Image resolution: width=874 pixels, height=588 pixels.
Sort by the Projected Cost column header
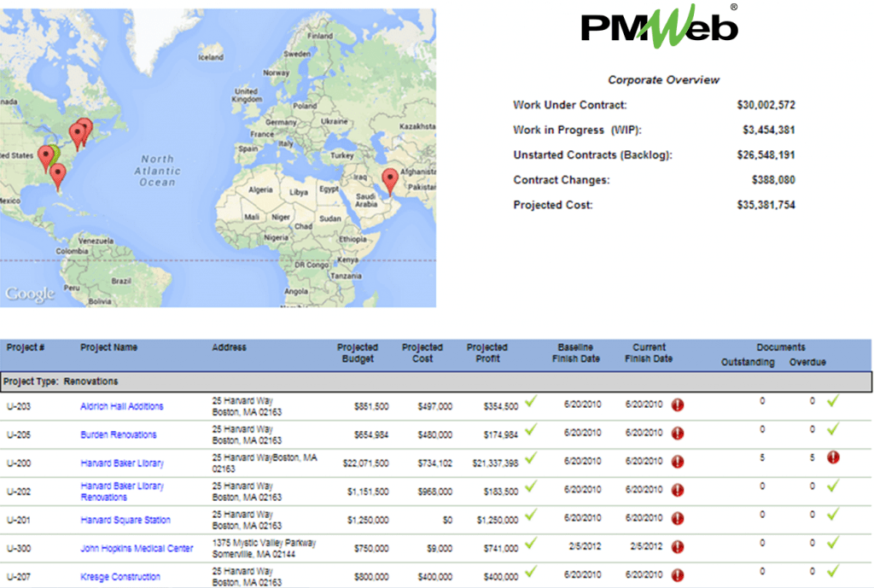(422, 352)
